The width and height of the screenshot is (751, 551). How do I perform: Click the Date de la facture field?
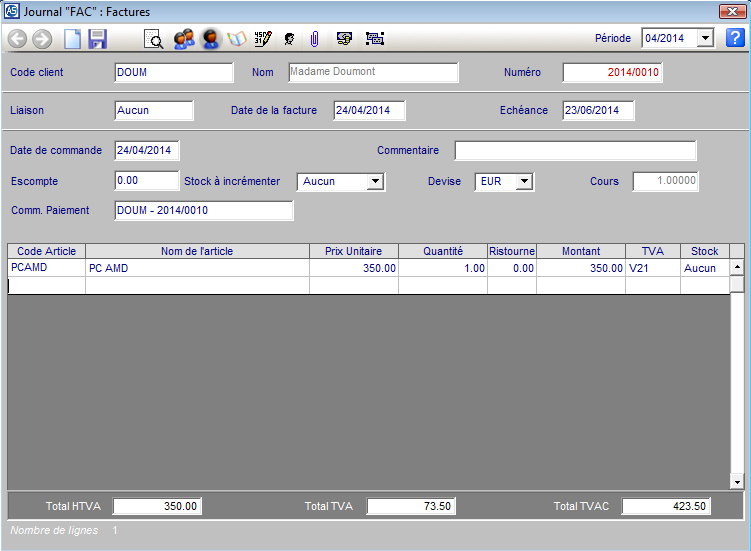369,110
